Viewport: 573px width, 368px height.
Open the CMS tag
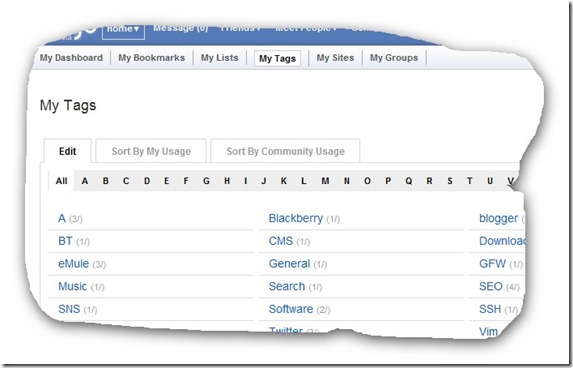coord(281,241)
